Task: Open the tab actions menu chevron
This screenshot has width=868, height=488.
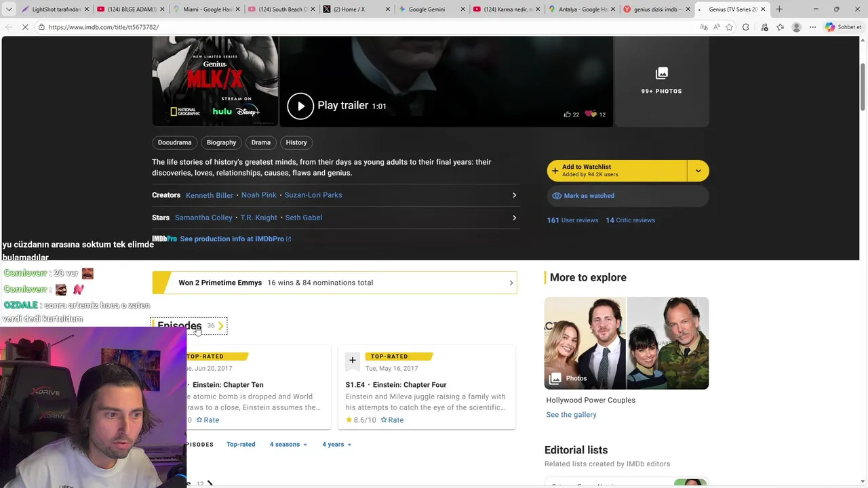Action: pyautogui.click(x=9, y=9)
